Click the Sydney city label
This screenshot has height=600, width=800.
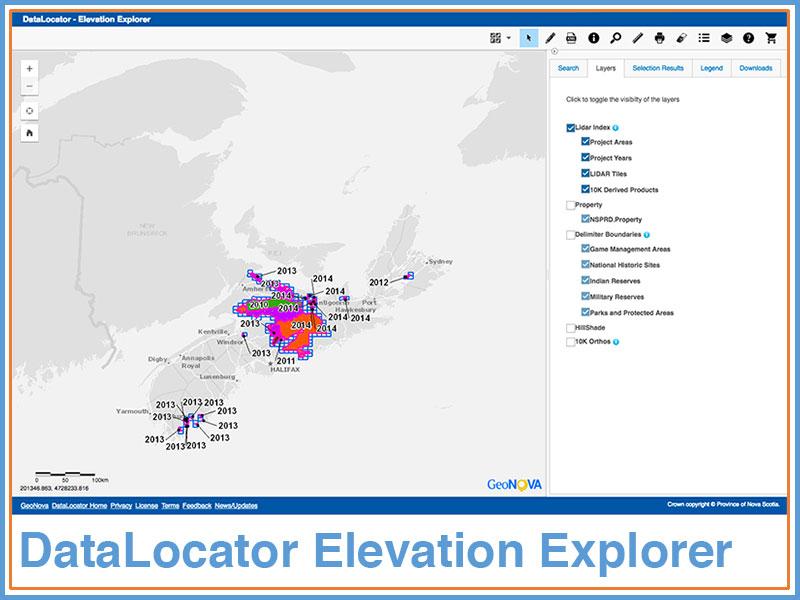(x=440, y=261)
